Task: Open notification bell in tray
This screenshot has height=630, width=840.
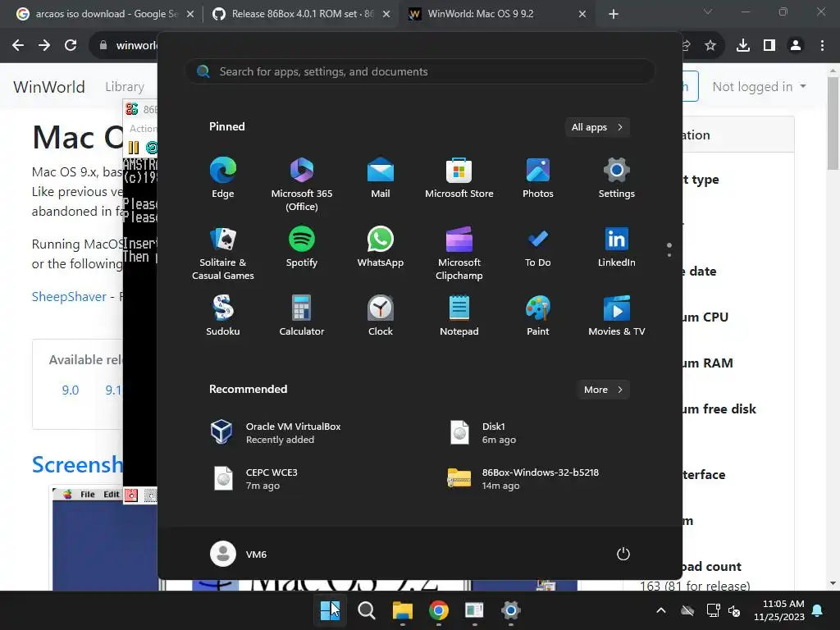Action: [818, 610]
